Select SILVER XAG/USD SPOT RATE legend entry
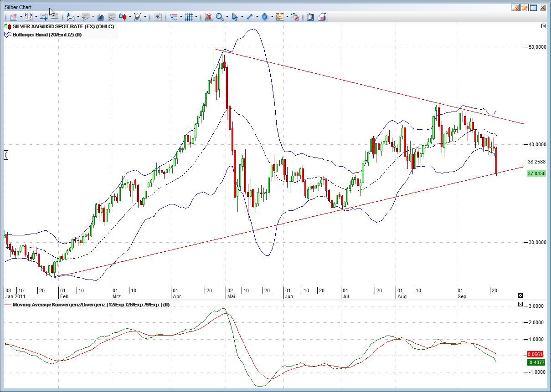Image resolution: width=551 pixels, height=392 pixels. pos(63,26)
